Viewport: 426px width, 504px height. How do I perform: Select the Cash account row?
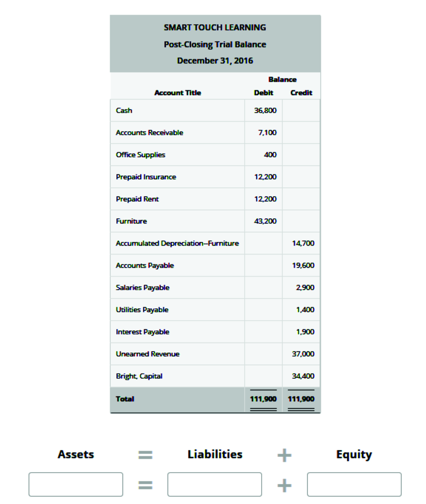124,111
